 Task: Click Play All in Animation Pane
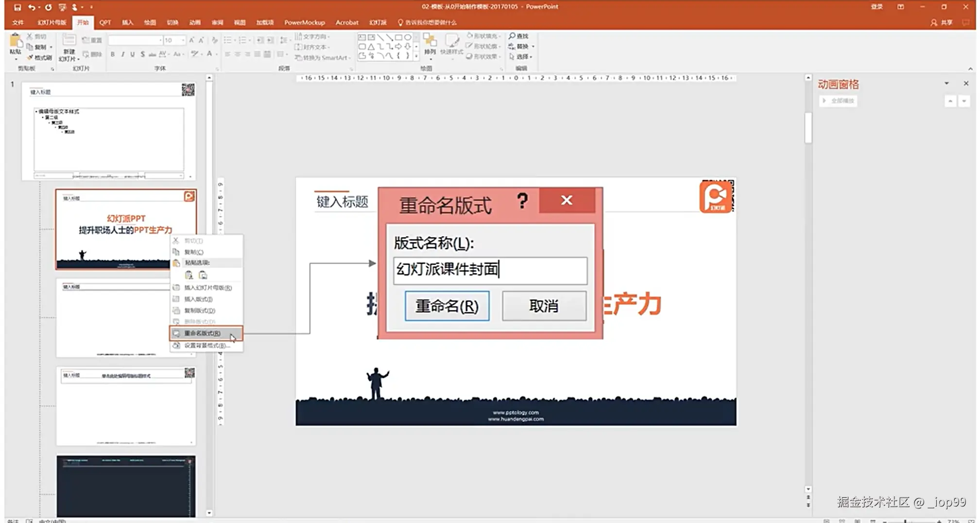(838, 101)
